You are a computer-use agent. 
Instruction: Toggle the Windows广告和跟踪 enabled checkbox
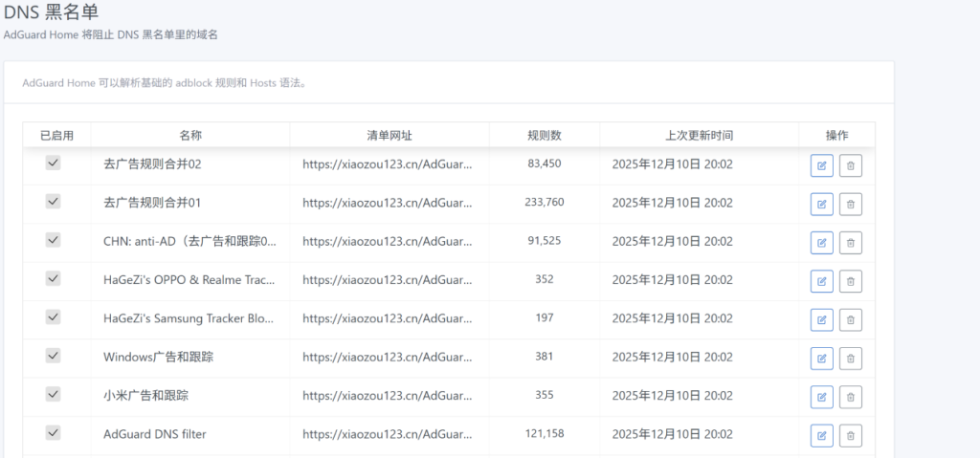click(x=54, y=356)
